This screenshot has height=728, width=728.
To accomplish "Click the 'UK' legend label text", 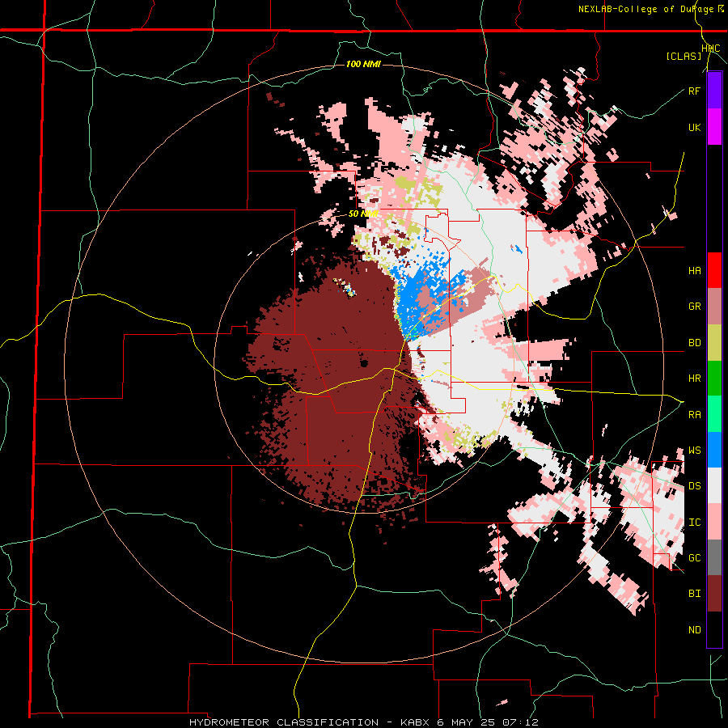I will 694,127.
